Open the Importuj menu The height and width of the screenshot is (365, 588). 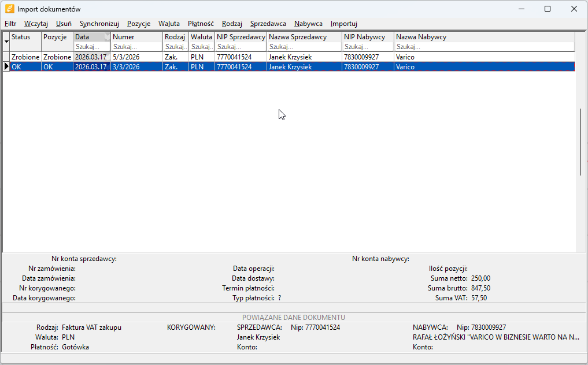(x=344, y=24)
